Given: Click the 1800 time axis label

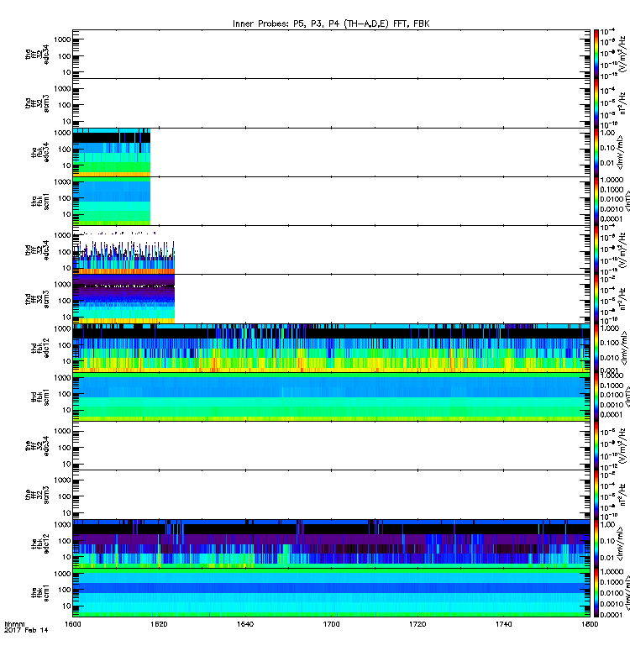Looking at the screenshot, I should tap(590, 624).
